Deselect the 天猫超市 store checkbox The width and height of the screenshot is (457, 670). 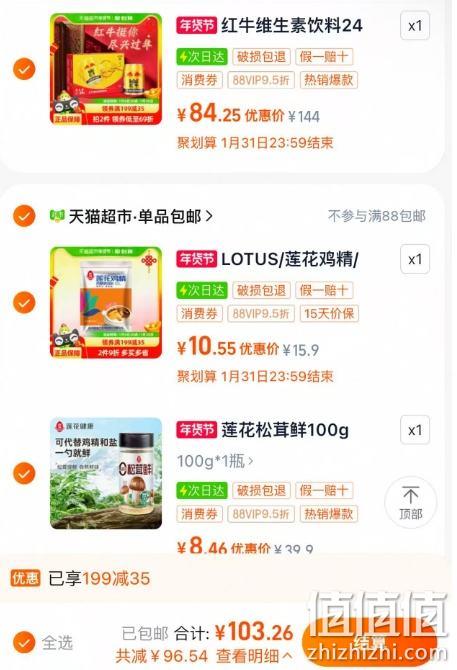click(24, 216)
